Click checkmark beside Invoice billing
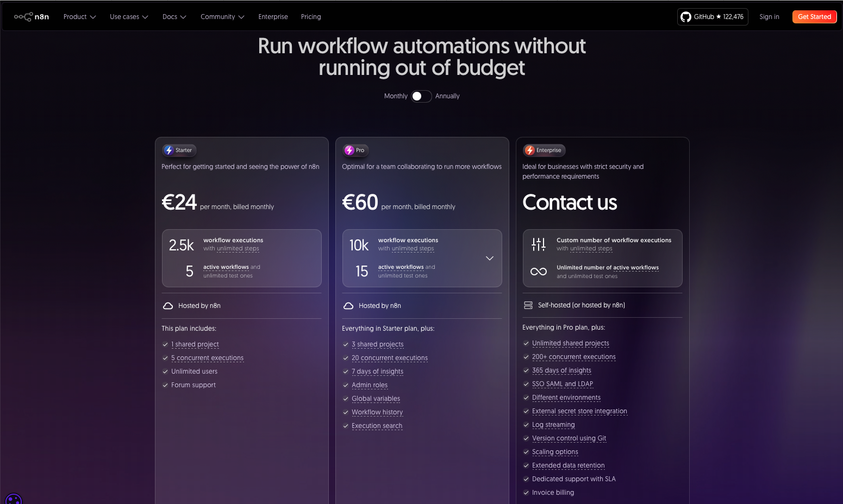The image size is (843, 504). (526, 493)
